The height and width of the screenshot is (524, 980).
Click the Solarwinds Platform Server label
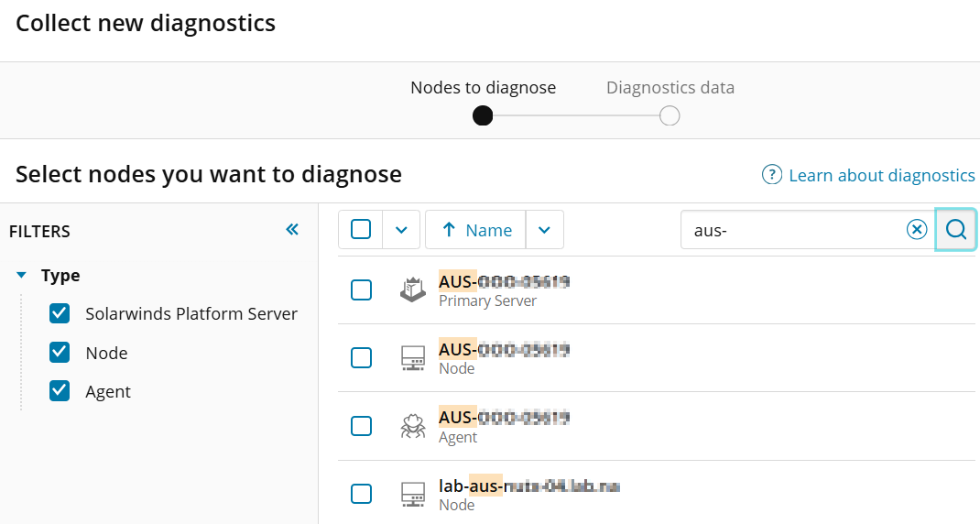pyautogui.click(x=191, y=313)
